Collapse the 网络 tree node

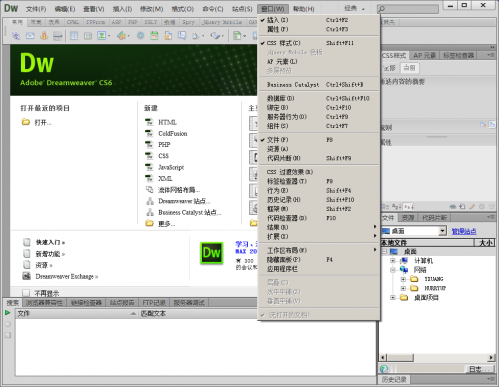pyautogui.click(x=393, y=269)
